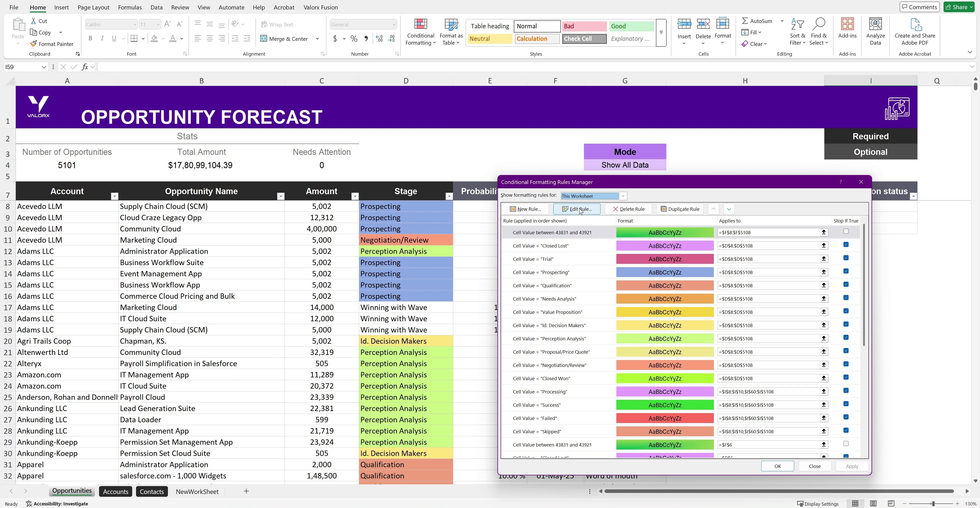Open Analyze Data
The height and width of the screenshot is (508, 980).
point(875,32)
